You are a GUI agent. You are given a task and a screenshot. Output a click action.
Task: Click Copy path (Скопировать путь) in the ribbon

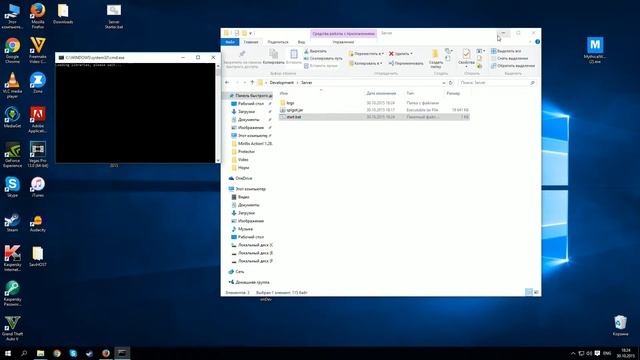click(323, 58)
